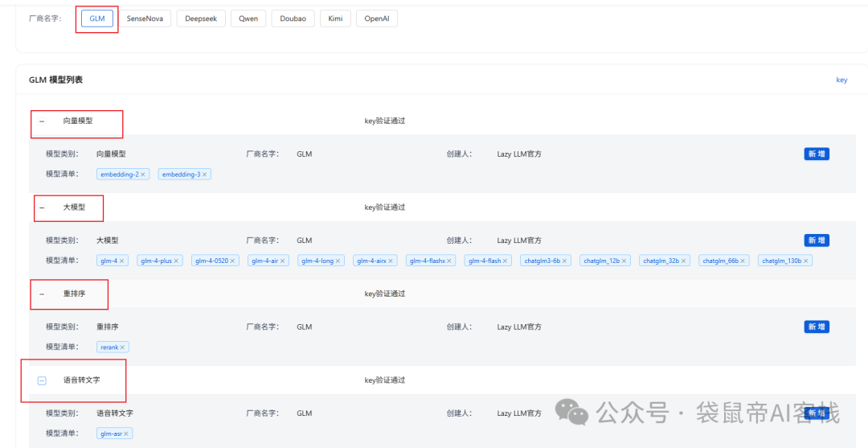Remove glm-4-flash tag via its x

tap(505, 261)
